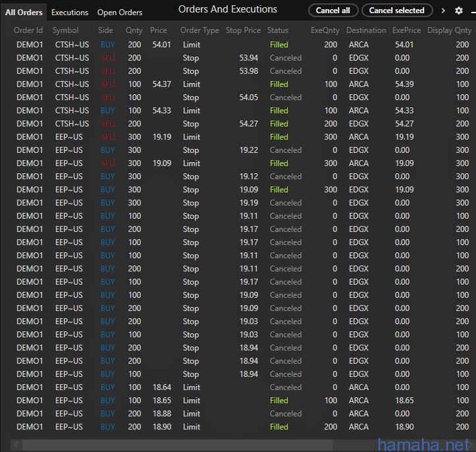Click the Cancel selected button
Image resolution: width=476 pixels, height=452 pixels.
pyautogui.click(x=396, y=11)
